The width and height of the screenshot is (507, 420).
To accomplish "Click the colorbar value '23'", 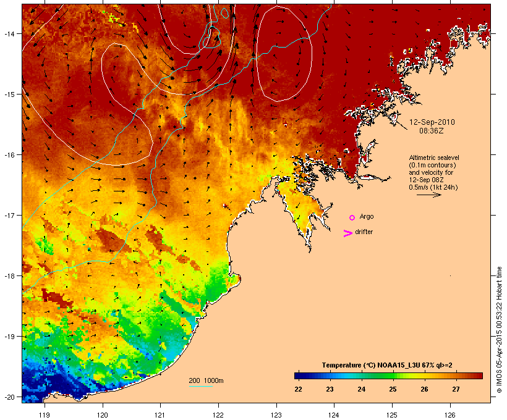I will tap(330, 389).
